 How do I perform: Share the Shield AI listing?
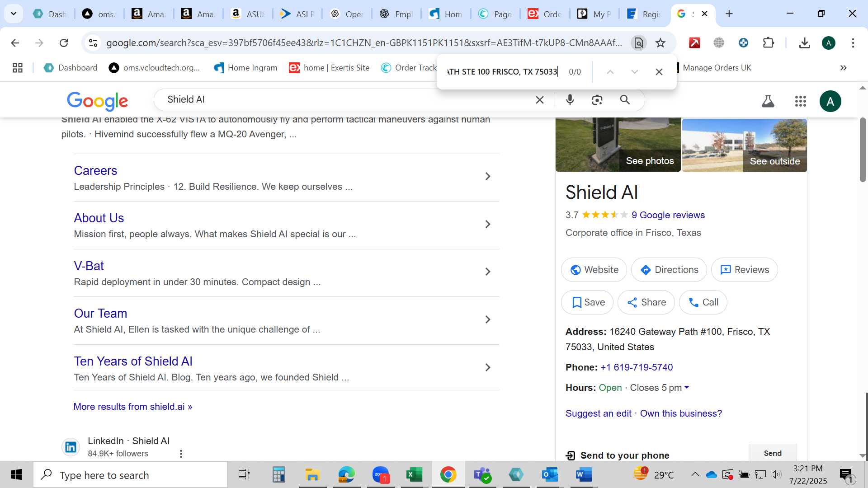click(646, 302)
